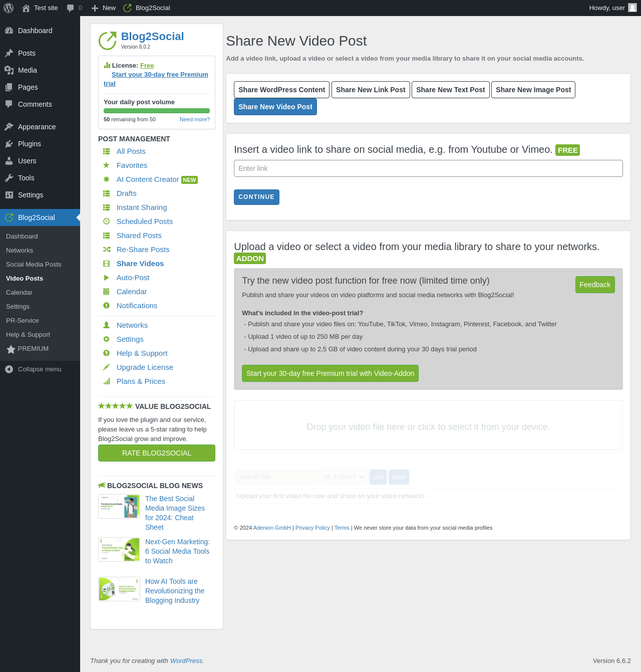The height and width of the screenshot is (672, 641).
Task: Open the Instant Sharing link
Action: point(142,207)
